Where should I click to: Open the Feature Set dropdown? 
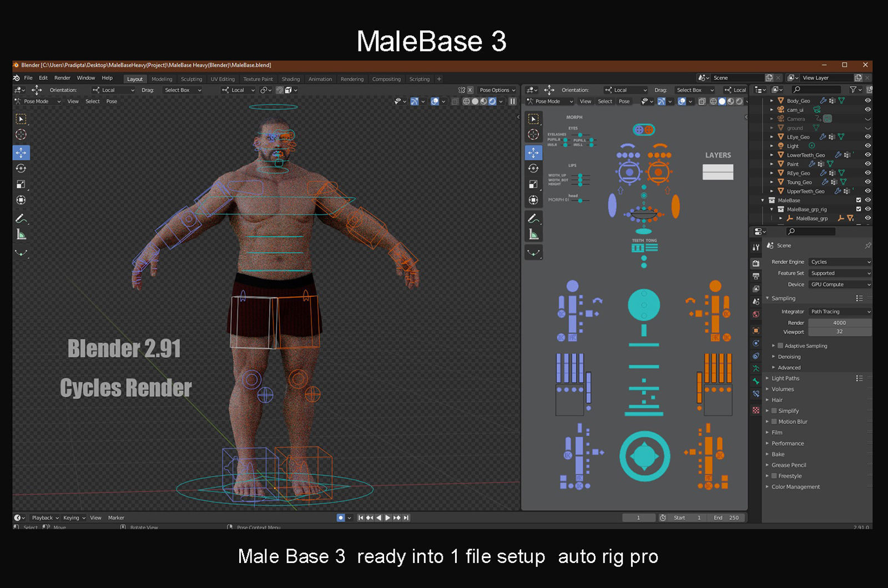[840, 273]
